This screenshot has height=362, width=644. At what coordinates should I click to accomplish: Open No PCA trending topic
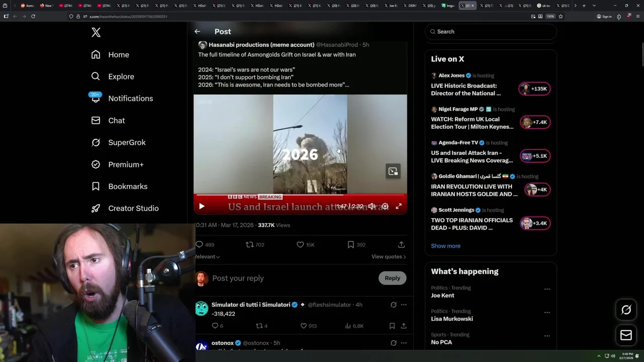click(x=441, y=342)
